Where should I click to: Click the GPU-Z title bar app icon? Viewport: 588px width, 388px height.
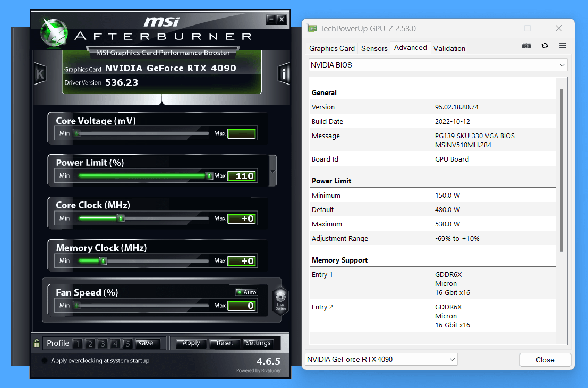point(312,29)
